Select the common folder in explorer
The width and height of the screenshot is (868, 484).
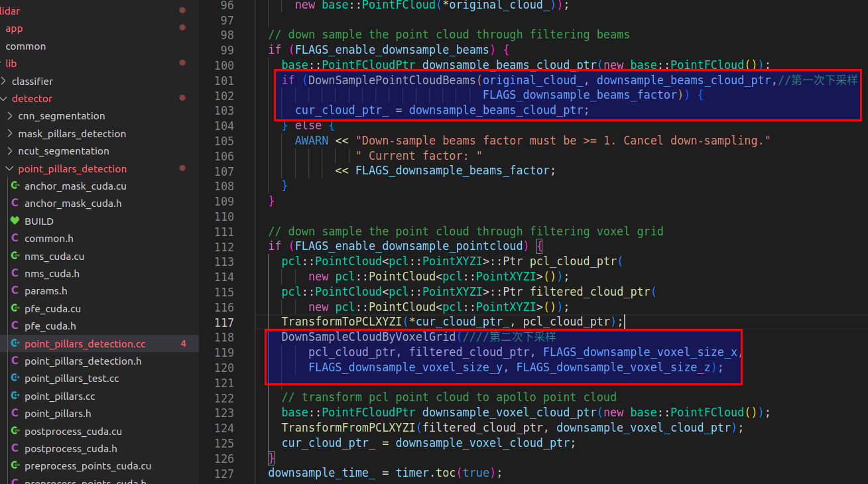click(26, 46)
